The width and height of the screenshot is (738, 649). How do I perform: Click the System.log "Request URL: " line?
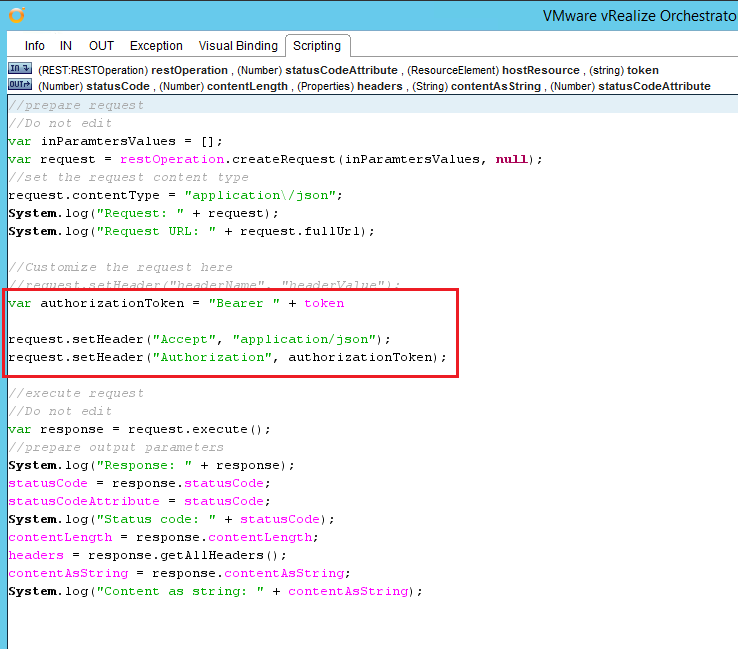[x=192, y=231]
